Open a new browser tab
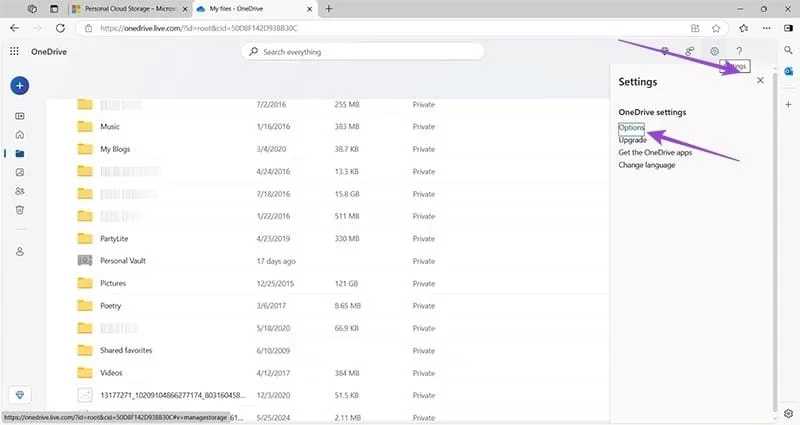 click(329, 8)
